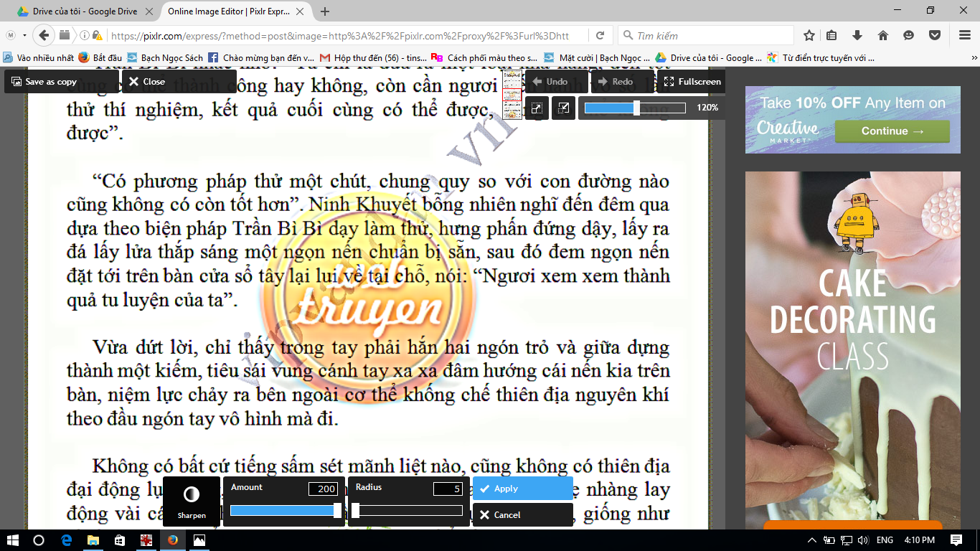This screenshot has width=980, height=551.
Task: Open File Explorer from the taskbar
Action: [93, 540]
